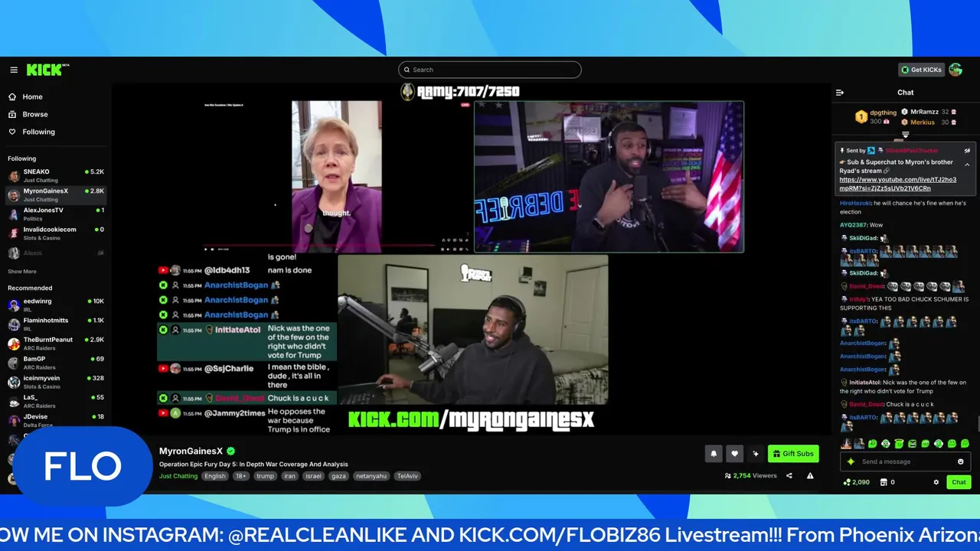Screen dimensions: 980x551
Task: Toggle stream notifications bell
Action: click(x=714, y=454)
